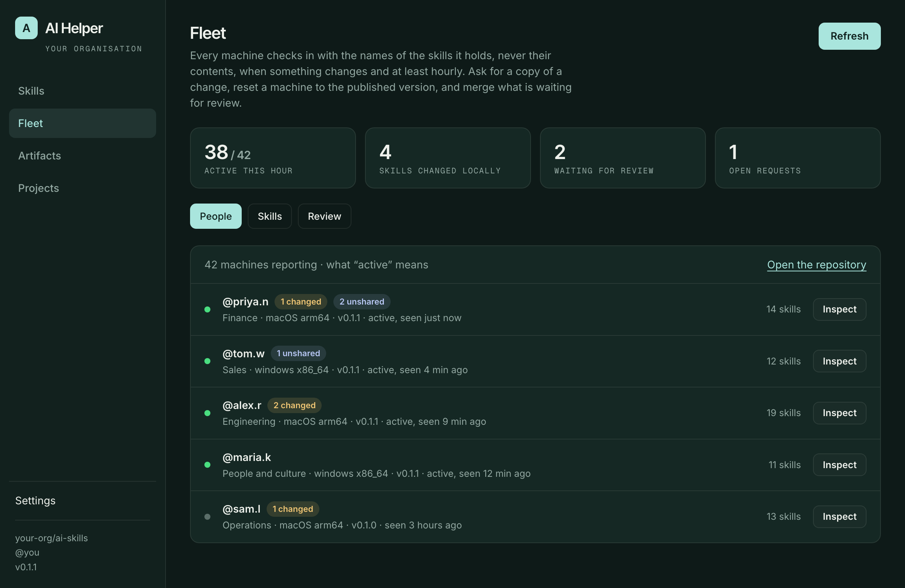Screen dimensions: 905x588
Task: Open Skills in the sidebar
Action: [83, 91]
